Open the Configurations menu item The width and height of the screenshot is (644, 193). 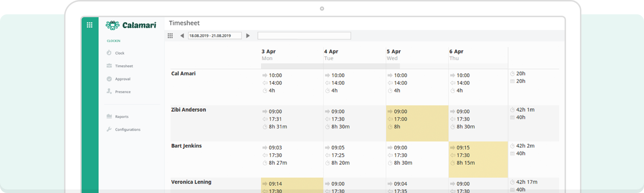tap(128, 129)
